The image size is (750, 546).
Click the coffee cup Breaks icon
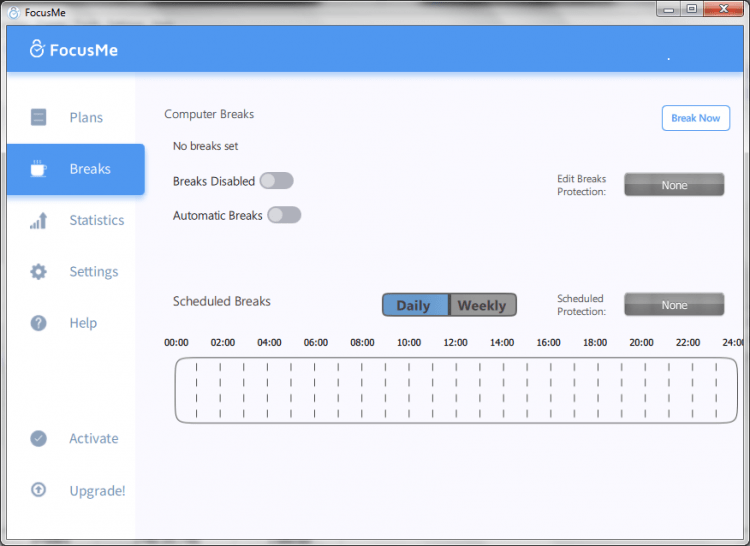(38, 168)
